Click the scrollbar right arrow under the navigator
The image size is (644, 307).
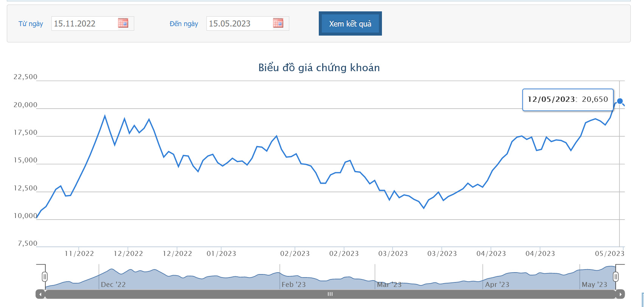point(620,294)
